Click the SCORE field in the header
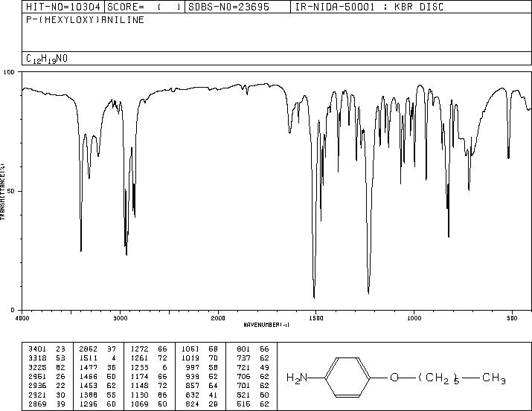This screenshot has height=411, width=532. 144,7
